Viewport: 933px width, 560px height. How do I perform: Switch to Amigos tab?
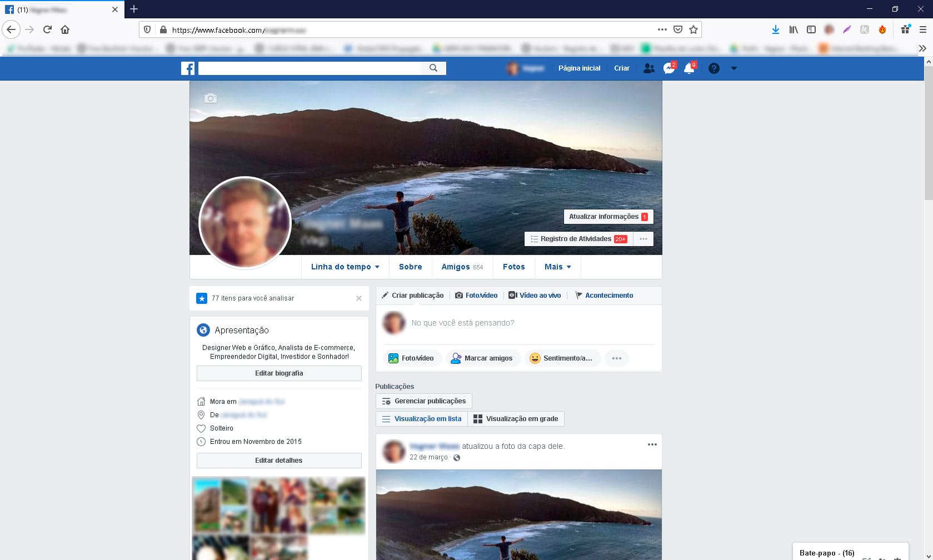[462, 267]
